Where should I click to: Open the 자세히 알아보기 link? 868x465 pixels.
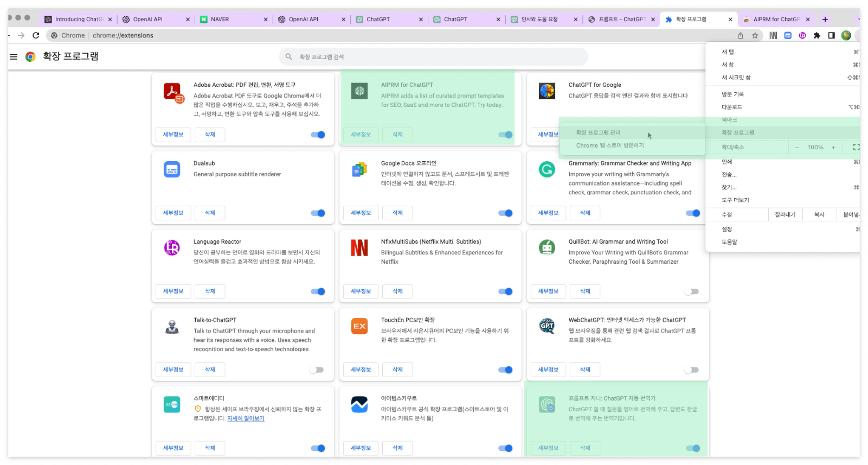246,418
